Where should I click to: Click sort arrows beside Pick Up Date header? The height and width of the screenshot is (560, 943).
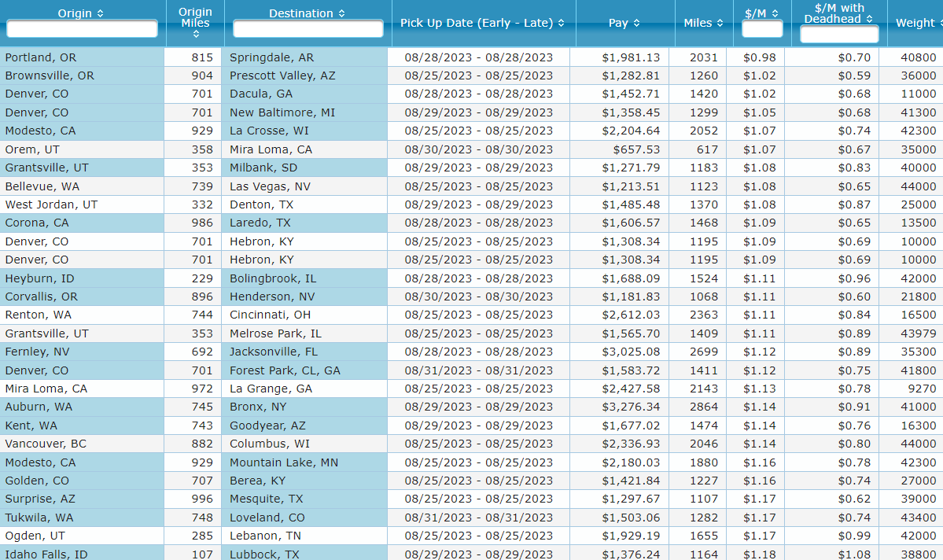coord(561,24)
